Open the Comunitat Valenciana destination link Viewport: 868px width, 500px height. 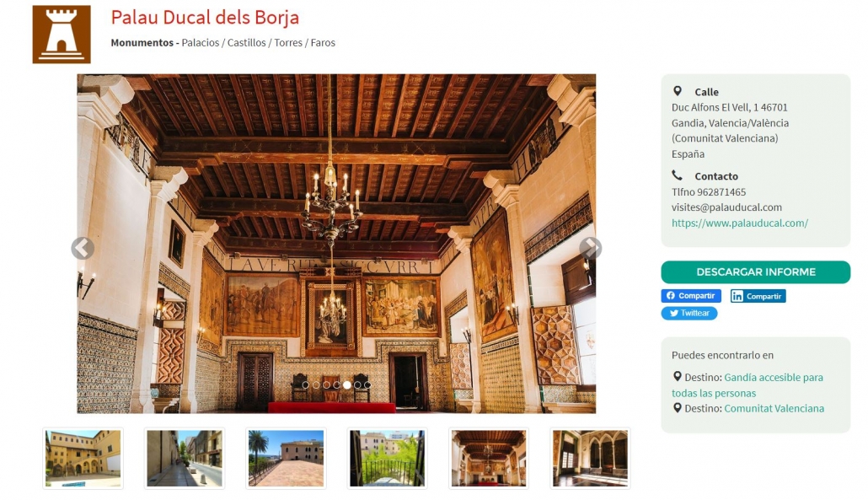point(774,408)
